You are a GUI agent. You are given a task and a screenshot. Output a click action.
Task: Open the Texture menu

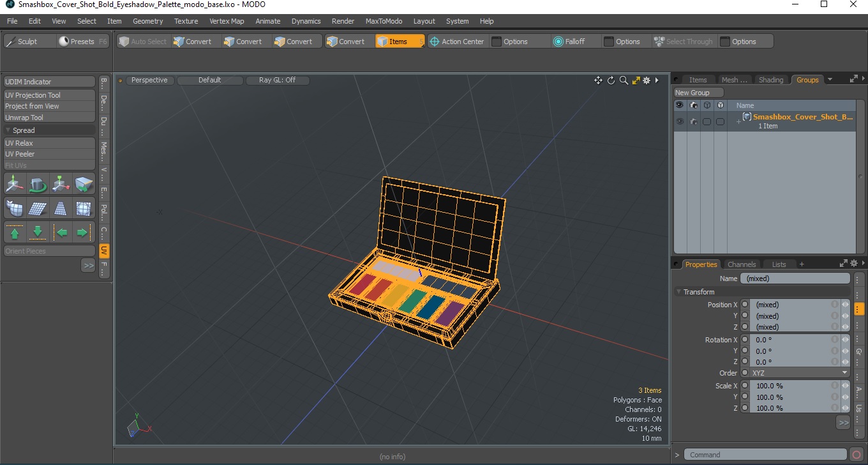pos(186,21)
